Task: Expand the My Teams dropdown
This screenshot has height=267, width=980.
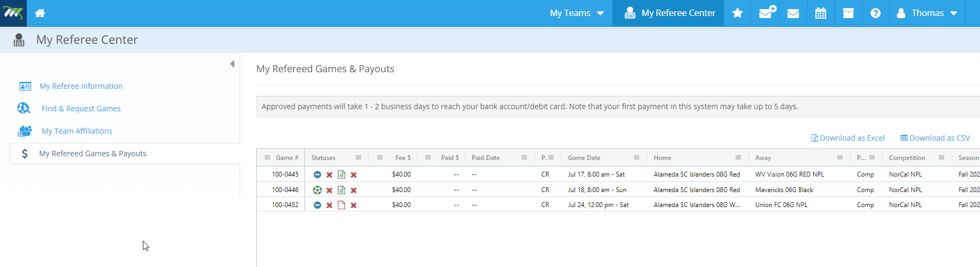Action: [x=577, y=13]
